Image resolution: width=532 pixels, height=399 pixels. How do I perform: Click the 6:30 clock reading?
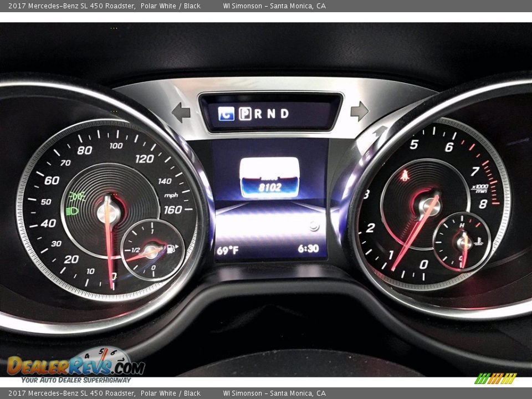pos(309,249)
